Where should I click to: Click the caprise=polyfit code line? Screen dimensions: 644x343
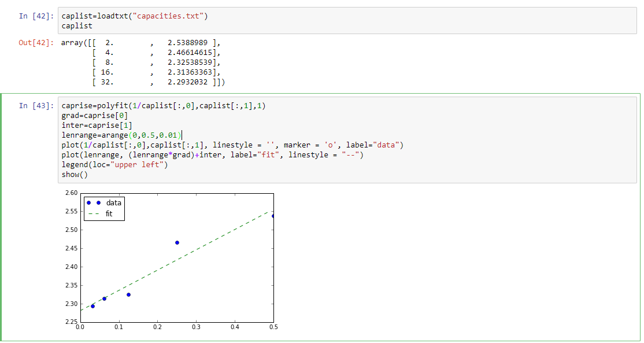[163, 105]
